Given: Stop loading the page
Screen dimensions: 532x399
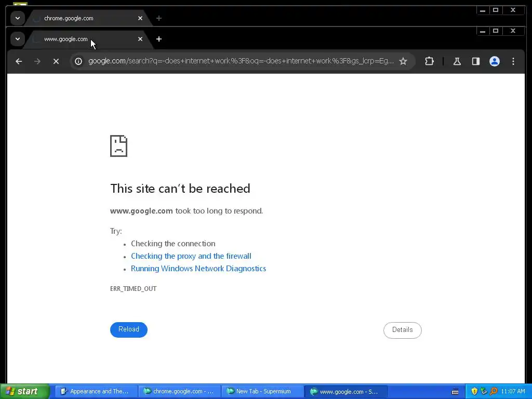Looking at the screenshot, I should click(56, 61).
